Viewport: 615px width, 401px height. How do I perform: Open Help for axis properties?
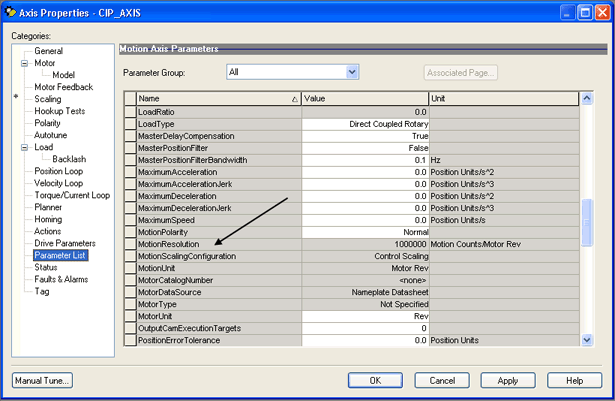pyautogui.click(x=573, y=380)
